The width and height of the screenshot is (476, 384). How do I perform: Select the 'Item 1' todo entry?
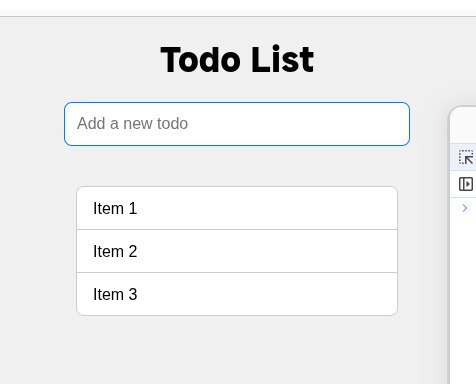coord(237,208)
